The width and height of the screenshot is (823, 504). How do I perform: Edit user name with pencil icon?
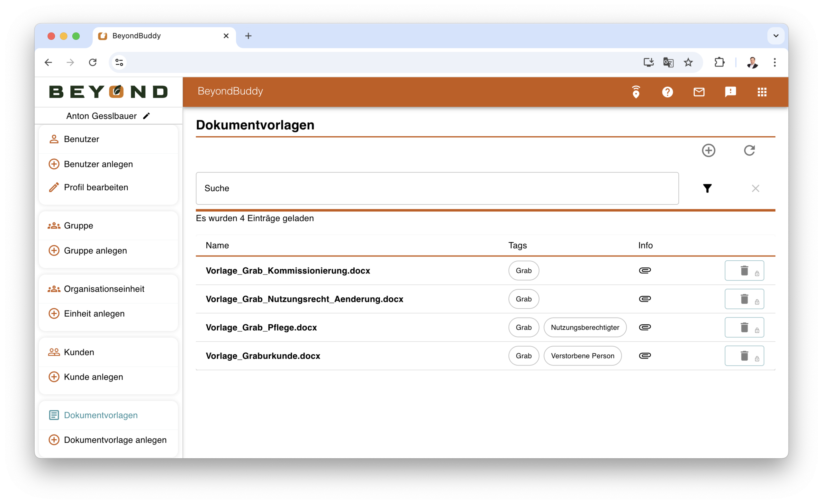click(146, 116)
